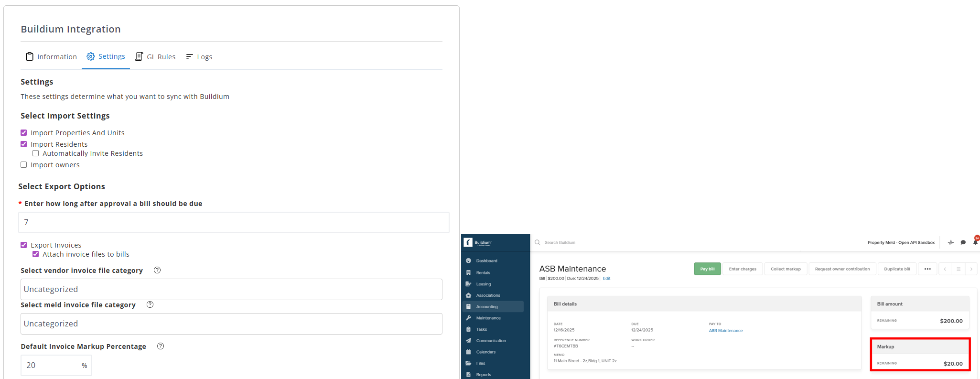Click the green Pay bill button
The height and width of the screenshot is (379, 980).
click(707, 269)
